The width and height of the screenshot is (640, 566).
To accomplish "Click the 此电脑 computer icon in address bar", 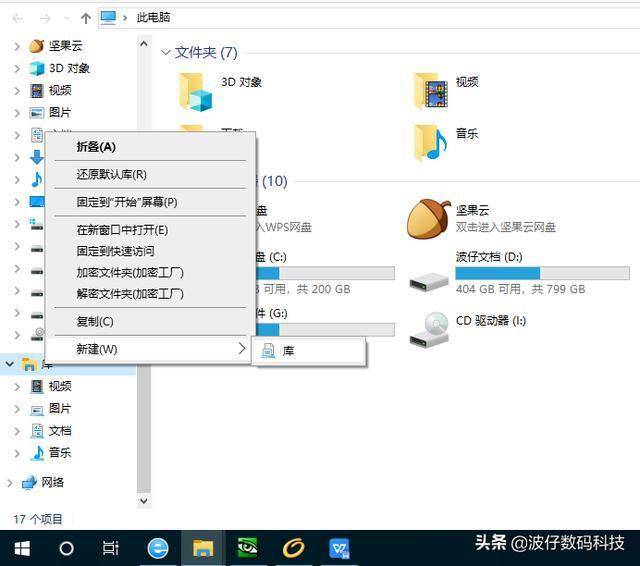I will (x=108, y=18).
